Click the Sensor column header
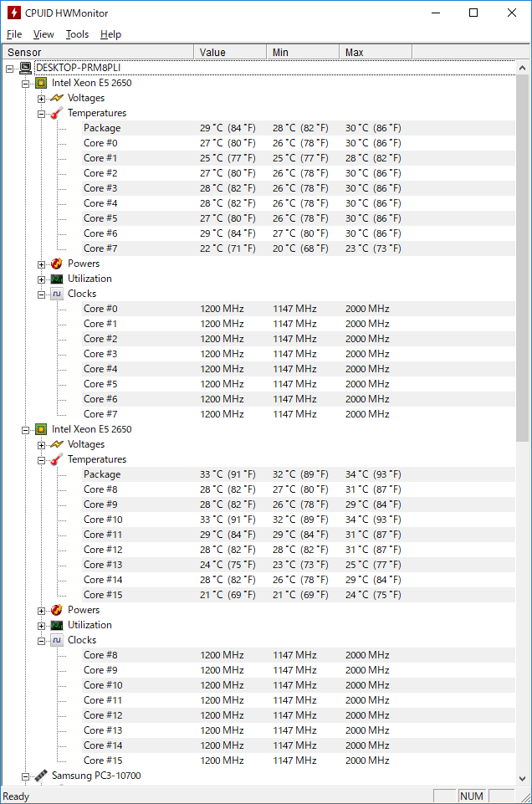Viewport: 532px width, 804px height. [98, 53]
